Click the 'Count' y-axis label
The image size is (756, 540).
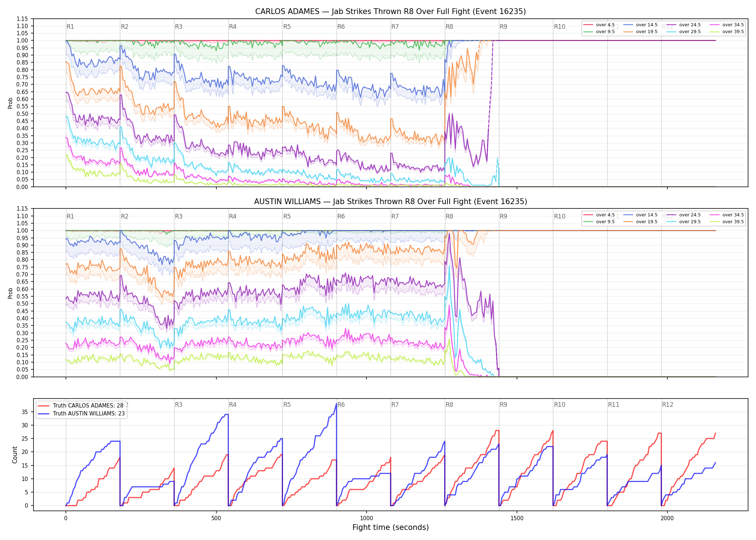coord(15,455)
